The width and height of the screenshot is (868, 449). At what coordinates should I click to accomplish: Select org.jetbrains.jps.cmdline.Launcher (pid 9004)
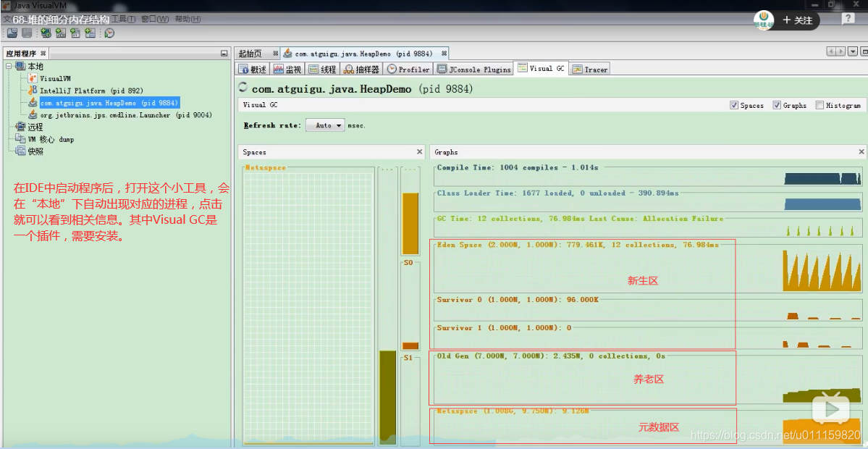tap(126, 114)
